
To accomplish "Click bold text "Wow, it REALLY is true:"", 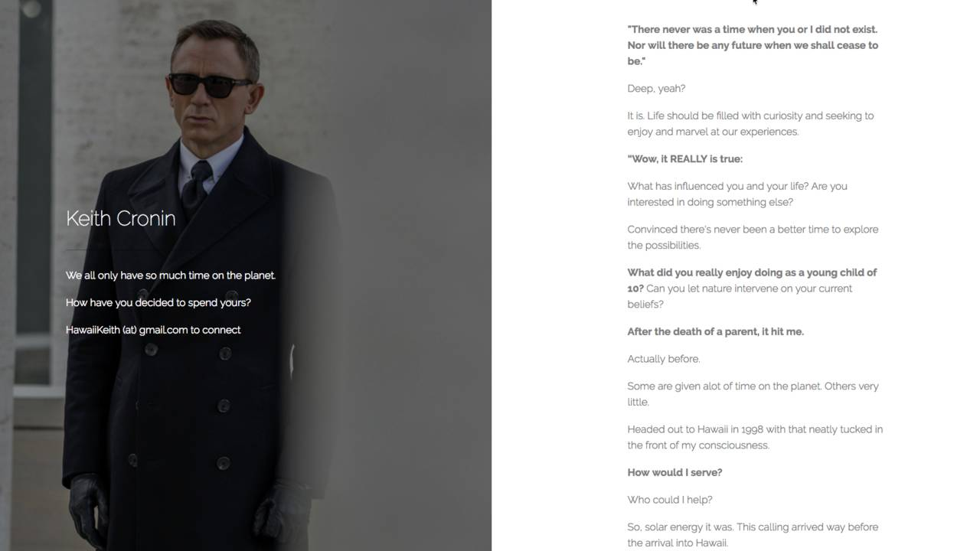I will coord(684,159).
